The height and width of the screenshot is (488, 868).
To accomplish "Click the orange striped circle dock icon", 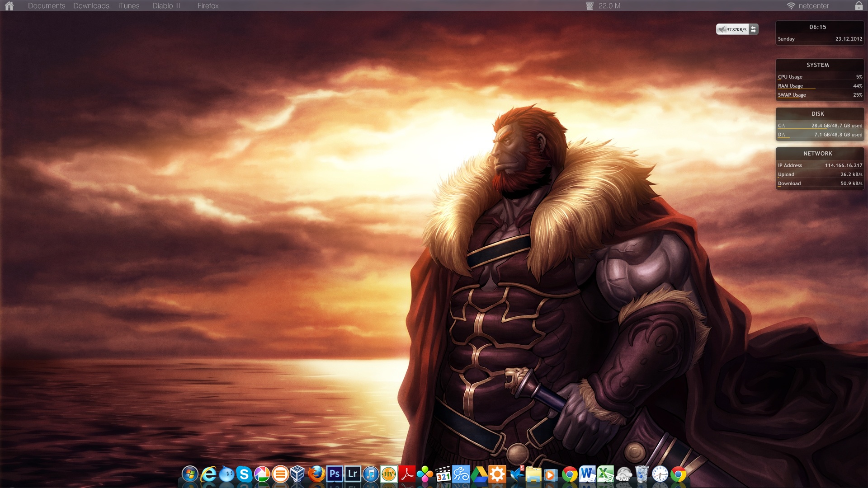I will pos(280,474).
